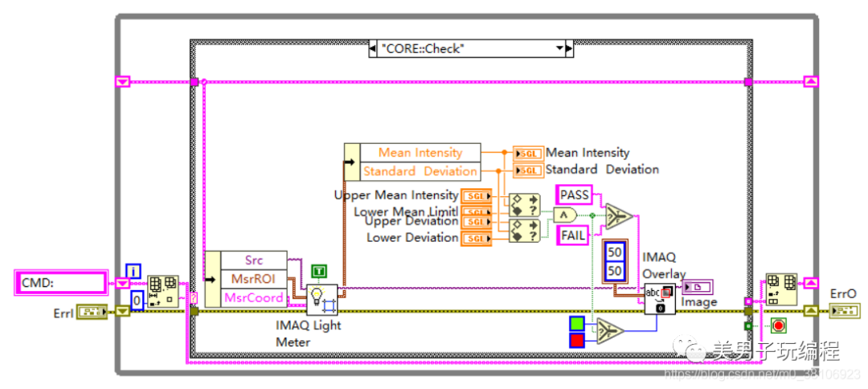
Task: Click the Select function next to PASS
Action: [619, 215]
